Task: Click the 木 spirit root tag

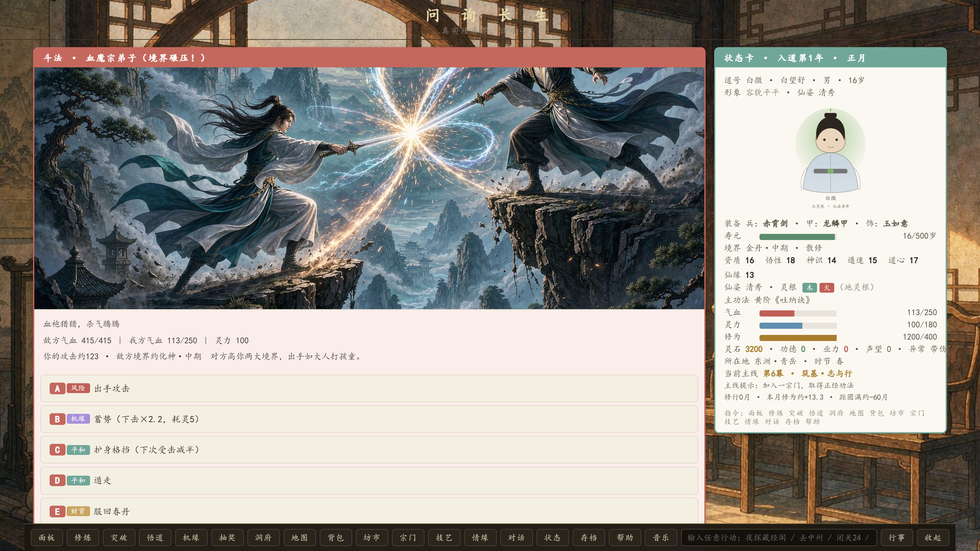Action: 809,287
